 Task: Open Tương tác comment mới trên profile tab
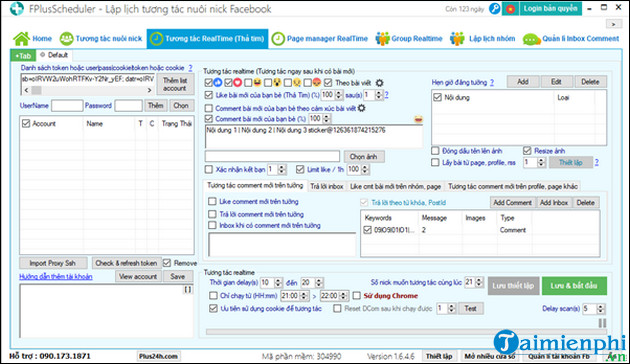pyautogui.click(x=513, y=186)
